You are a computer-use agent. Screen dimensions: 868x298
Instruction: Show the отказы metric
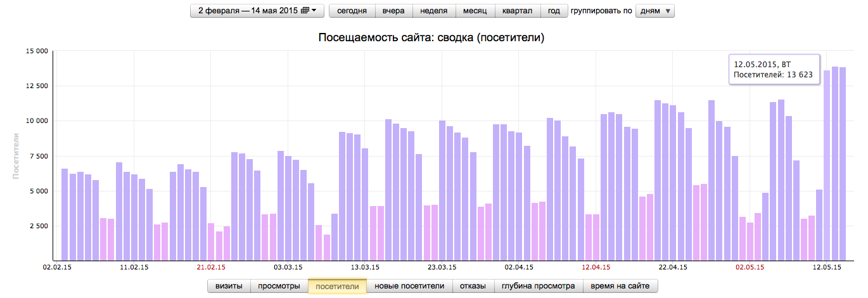[473, 286]
